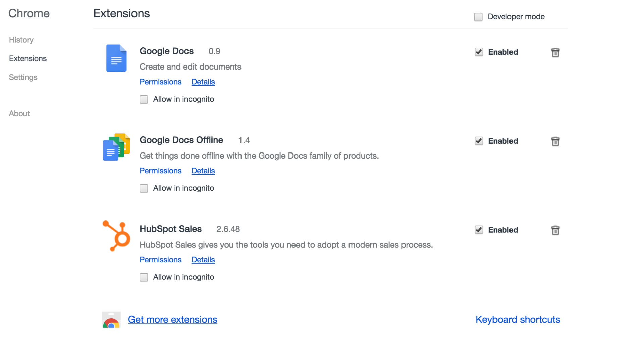Click the Chrome Web Store icon

111,320
